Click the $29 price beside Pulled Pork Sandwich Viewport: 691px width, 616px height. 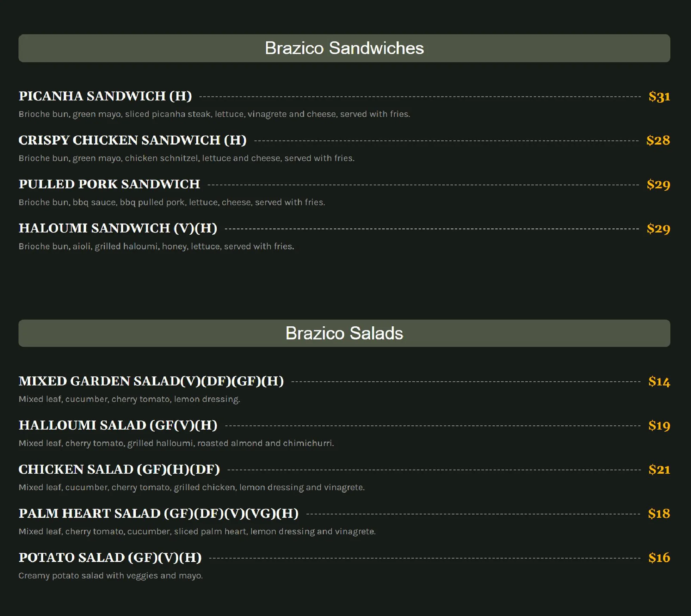pyautogui.click(x=658, y=184)
